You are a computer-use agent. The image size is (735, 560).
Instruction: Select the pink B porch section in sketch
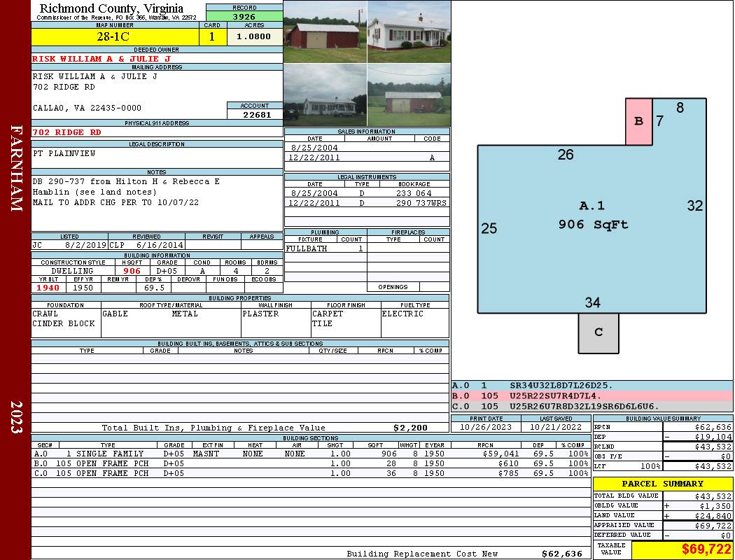click(x=638, y=121)
